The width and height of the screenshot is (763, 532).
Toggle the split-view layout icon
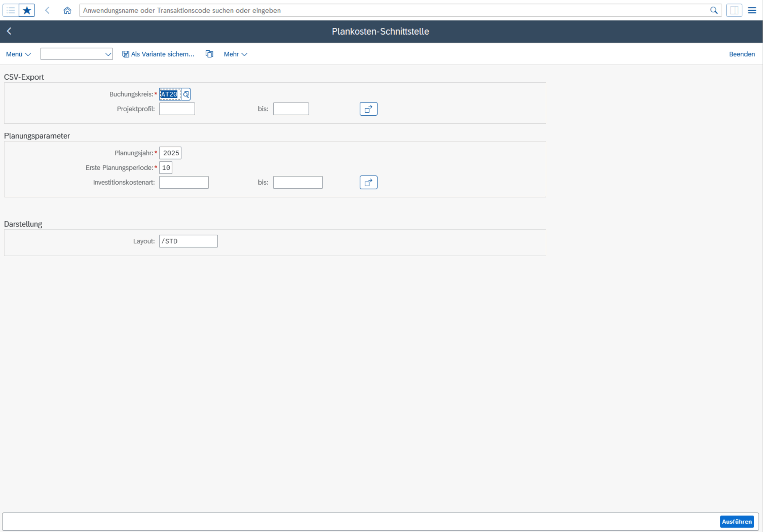(x=734, y=10)
